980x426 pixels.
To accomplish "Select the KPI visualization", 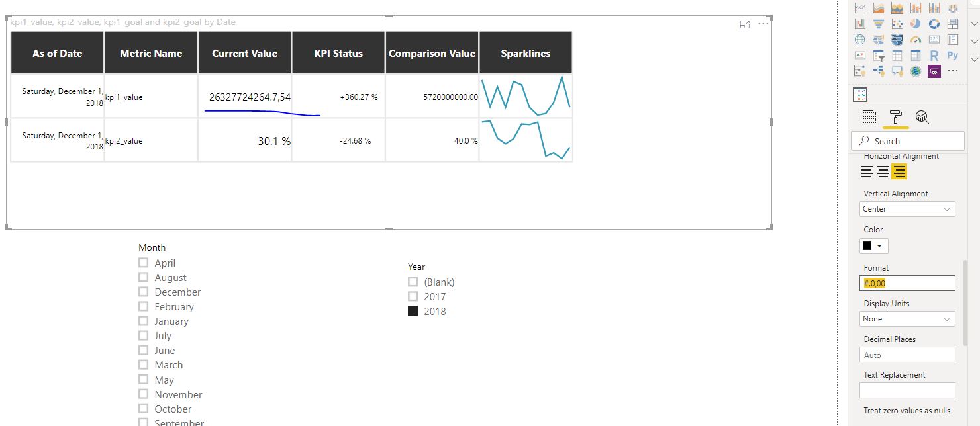I will click(x=860, y=56).
